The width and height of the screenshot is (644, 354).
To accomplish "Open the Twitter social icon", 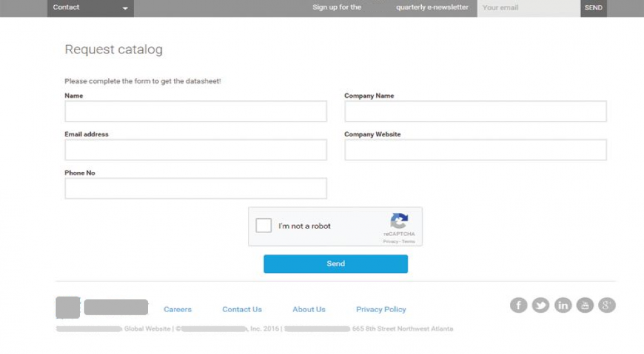I will point(540,305).
